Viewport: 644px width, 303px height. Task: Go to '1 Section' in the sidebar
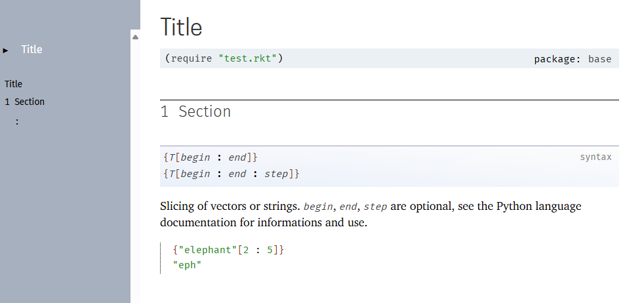pos(24,102)
